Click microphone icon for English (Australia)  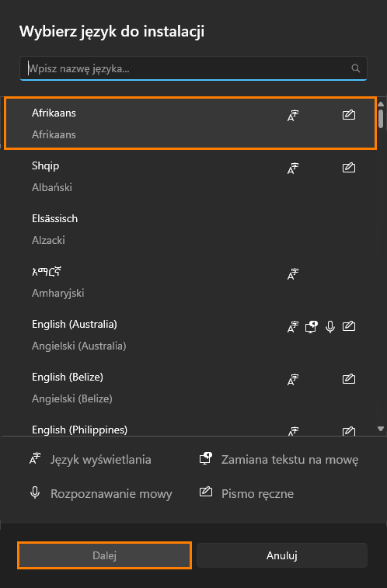tap(330, 327)
